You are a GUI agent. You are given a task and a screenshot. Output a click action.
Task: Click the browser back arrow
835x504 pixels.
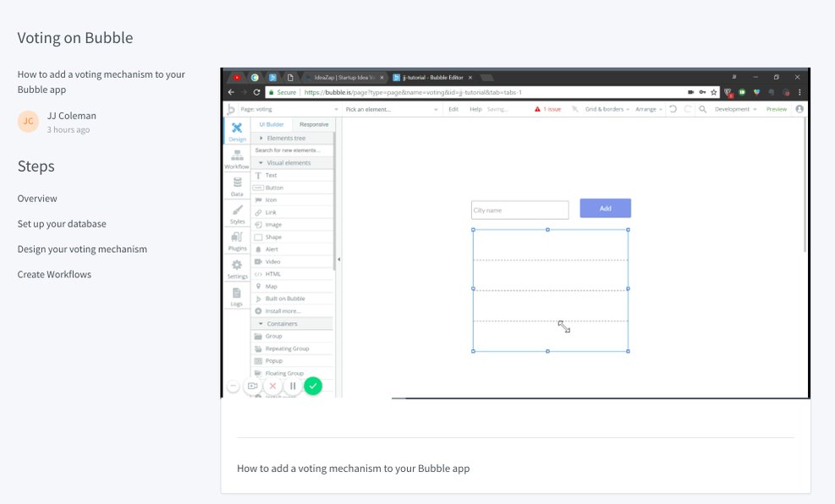231,92
